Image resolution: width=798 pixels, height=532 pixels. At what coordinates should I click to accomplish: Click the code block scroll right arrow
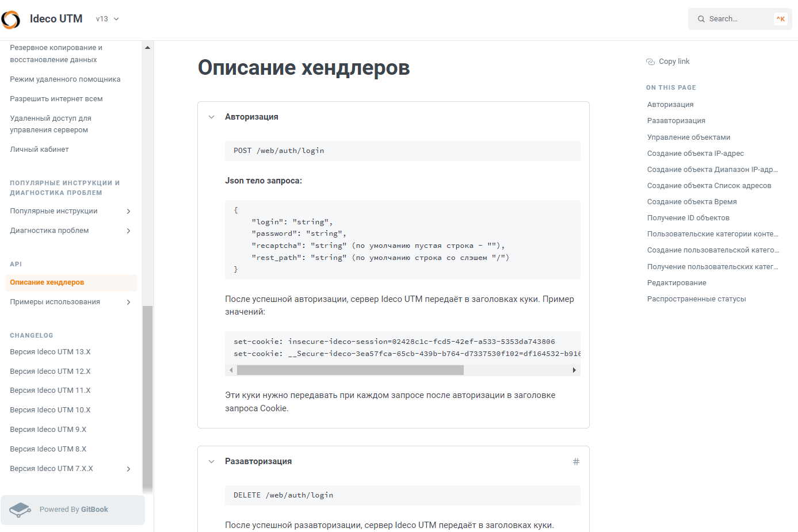pos(574,370)
